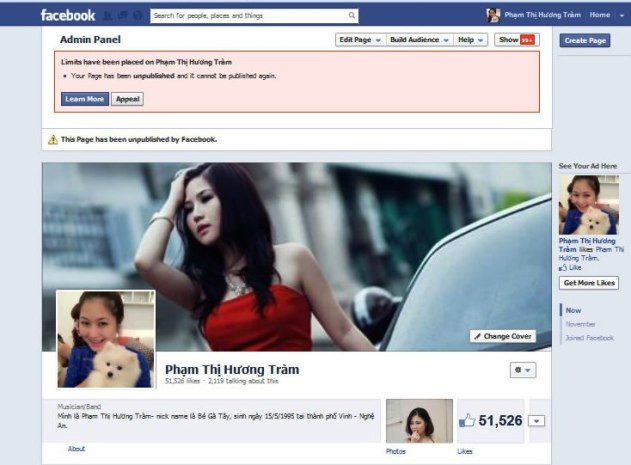Click the page profile picture with dog
Screen dimensions: 631x465
[106, 339]
